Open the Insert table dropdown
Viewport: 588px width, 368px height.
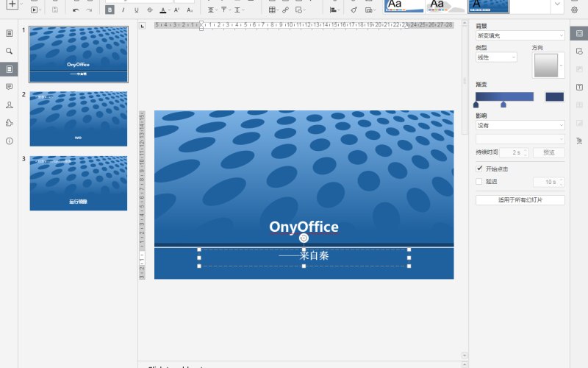coord(273,10)
